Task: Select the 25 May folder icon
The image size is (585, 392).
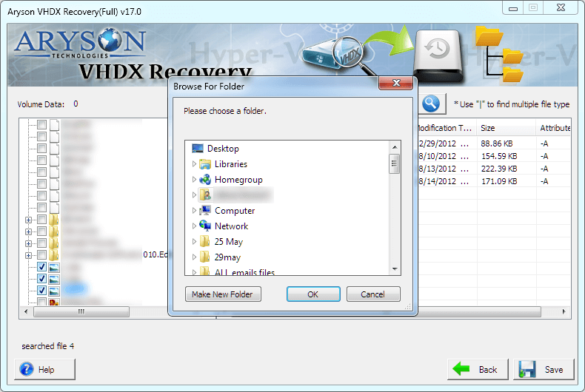Action: [x=204, y=241]
